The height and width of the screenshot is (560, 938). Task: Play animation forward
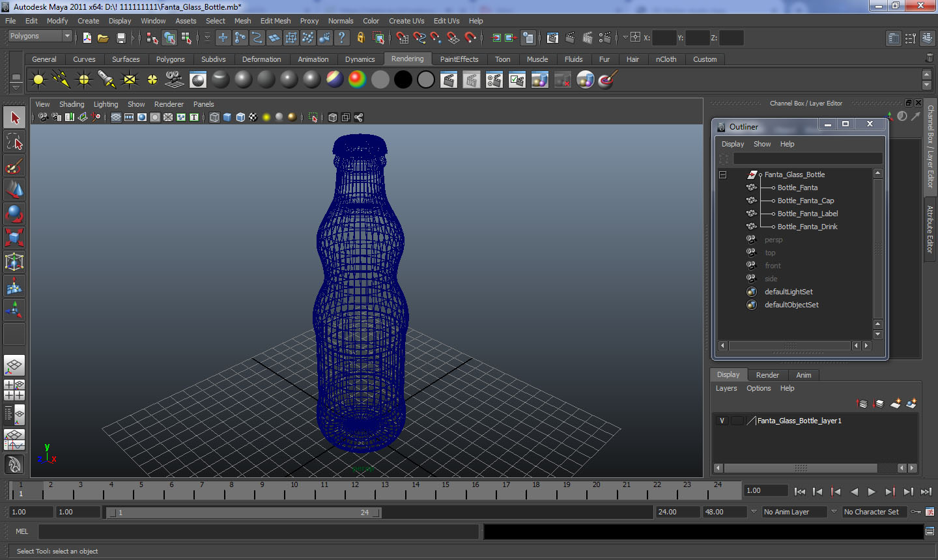(x=872, y=492)
